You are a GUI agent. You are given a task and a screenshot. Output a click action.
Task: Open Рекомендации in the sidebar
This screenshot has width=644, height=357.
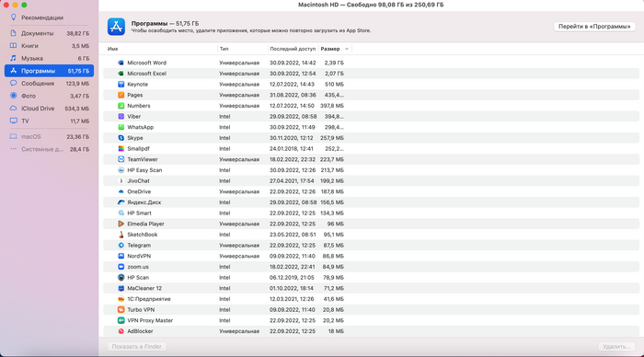pos(49,17)
